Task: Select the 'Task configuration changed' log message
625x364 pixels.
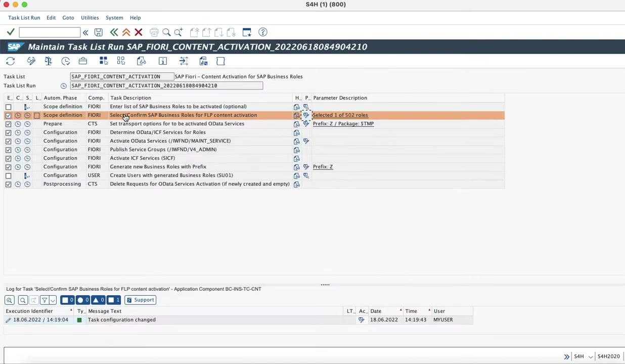Action: [121, 320]
